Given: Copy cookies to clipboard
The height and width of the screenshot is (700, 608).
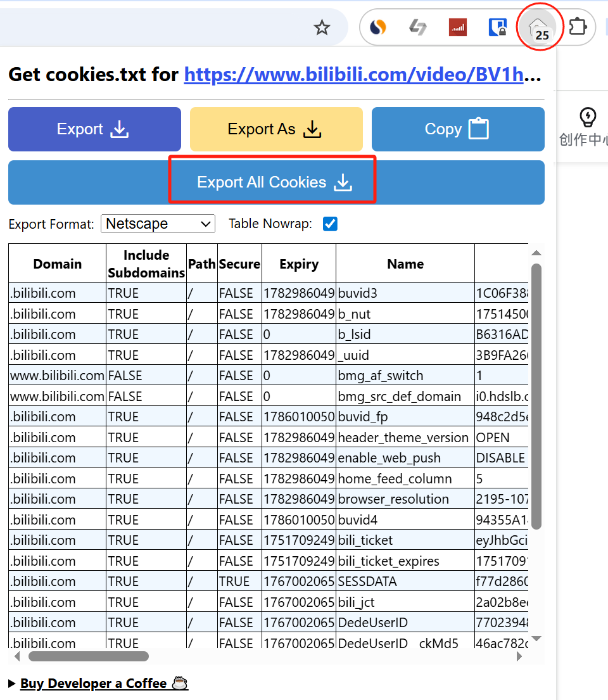Looking at the screenshot, I should click(x=458, y=129).
